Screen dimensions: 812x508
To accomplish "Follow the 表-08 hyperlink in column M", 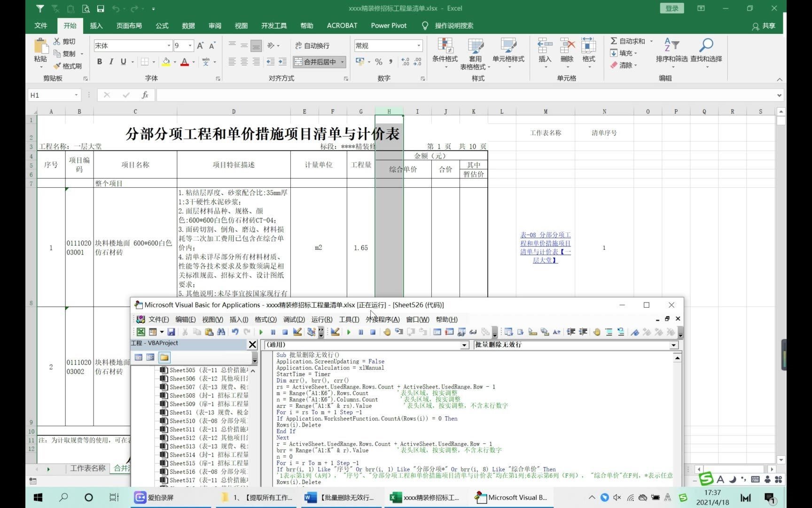I will click(x=545, y=247).
